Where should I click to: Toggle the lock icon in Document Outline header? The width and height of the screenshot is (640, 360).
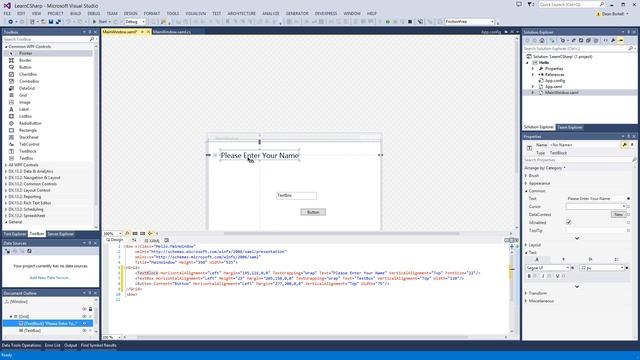[91, 309]
